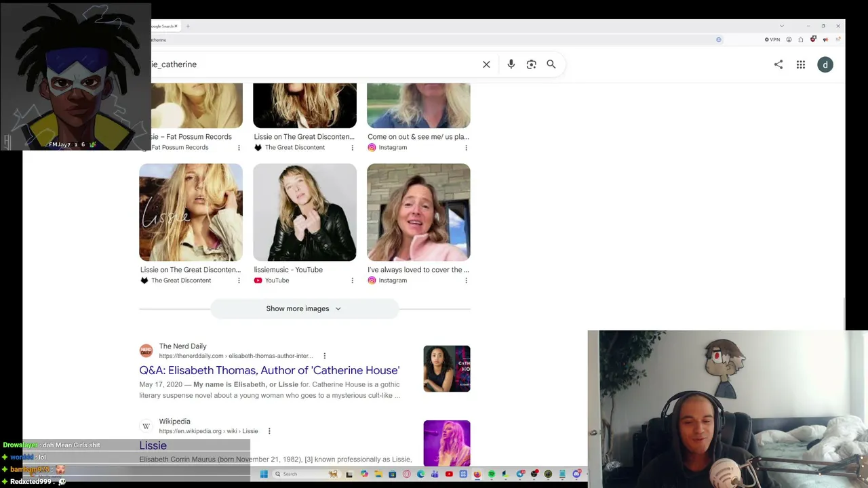The image size is (868, 488).
Task: Open the VPN button in browser toolbar
Action: 772,39
